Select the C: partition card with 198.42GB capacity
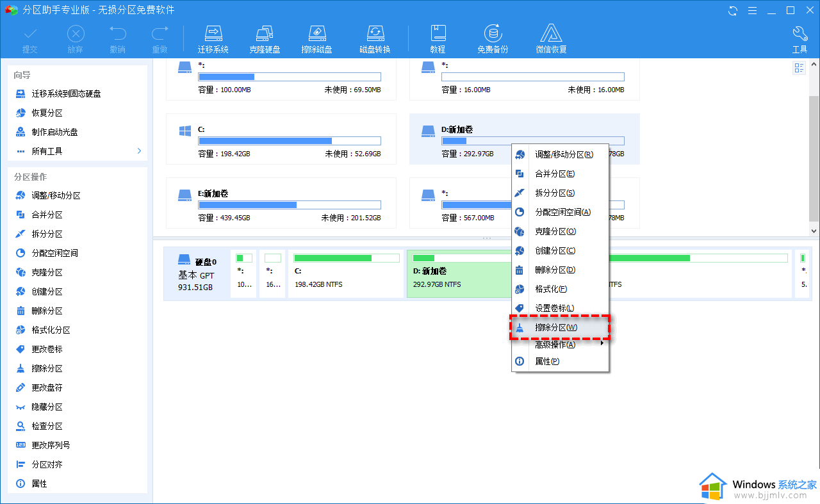The height and width of the screenshot is (504, 820). [x=281, y=139]
